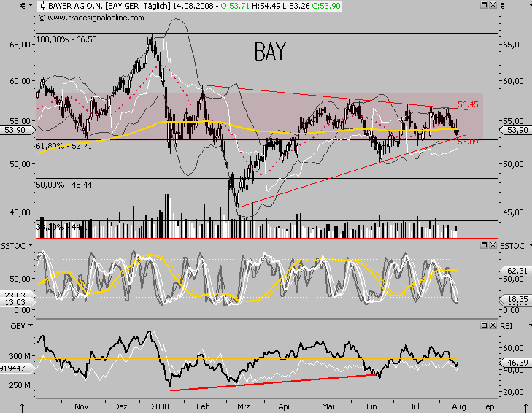The image size is (532, 413).
Task: Click the OBV value marker 919447
Action: pyautogui.click(x=17, y=368)
